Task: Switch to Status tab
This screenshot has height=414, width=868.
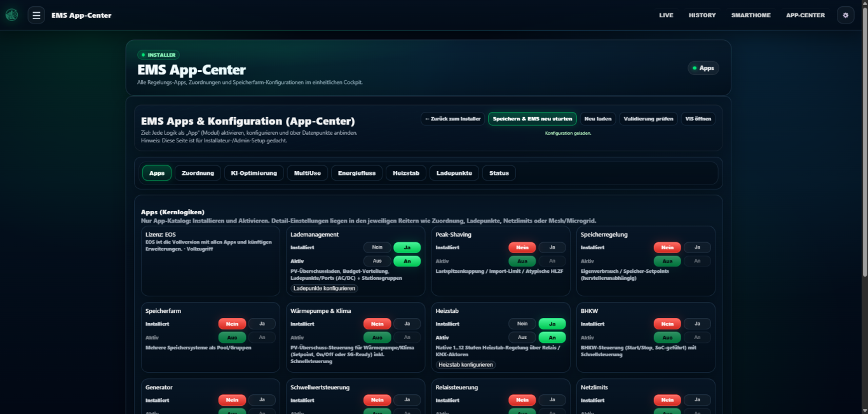Action: pos(499,173)
